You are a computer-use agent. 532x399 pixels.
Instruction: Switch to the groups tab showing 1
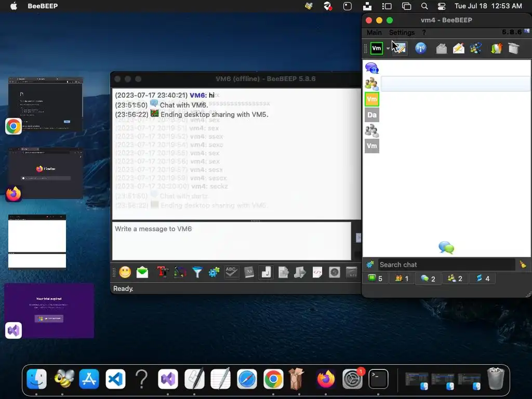(402, 278)
